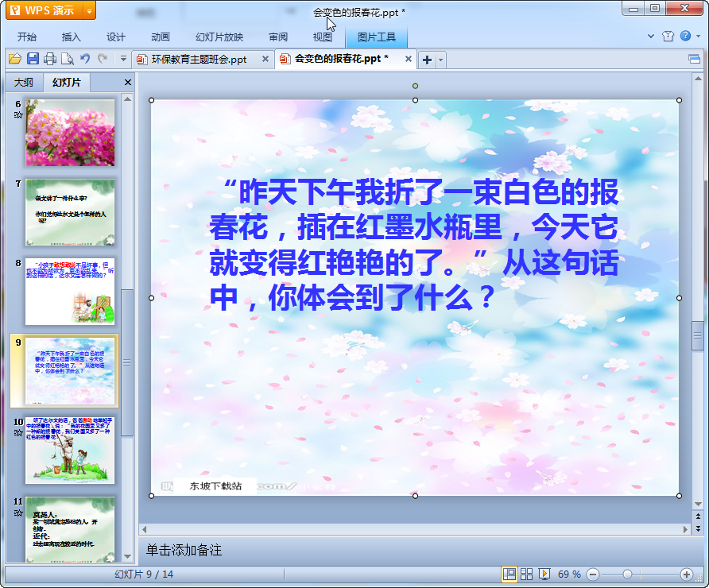709x588 pixels.
Task: Click the blue slide text about 报春花
Action: [414, 245]
